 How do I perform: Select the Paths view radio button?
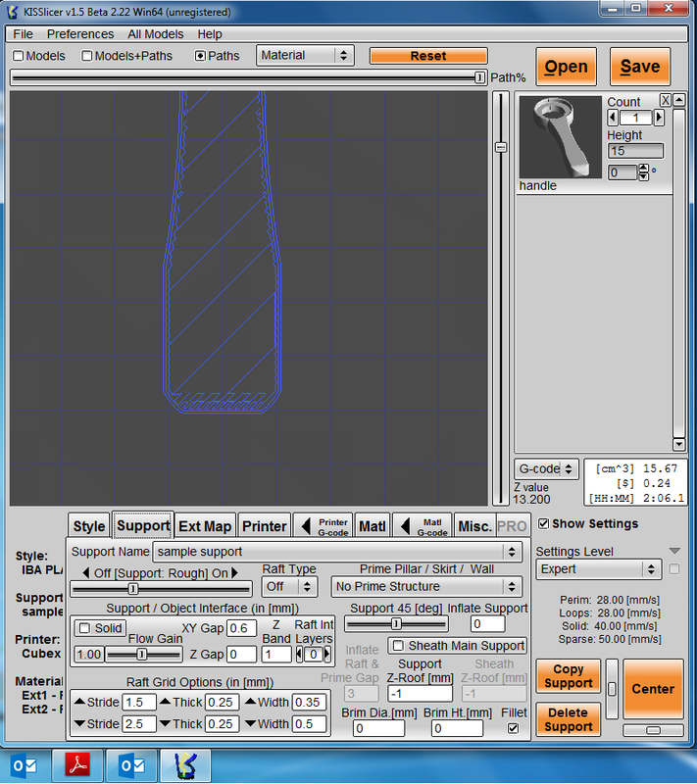200,56
